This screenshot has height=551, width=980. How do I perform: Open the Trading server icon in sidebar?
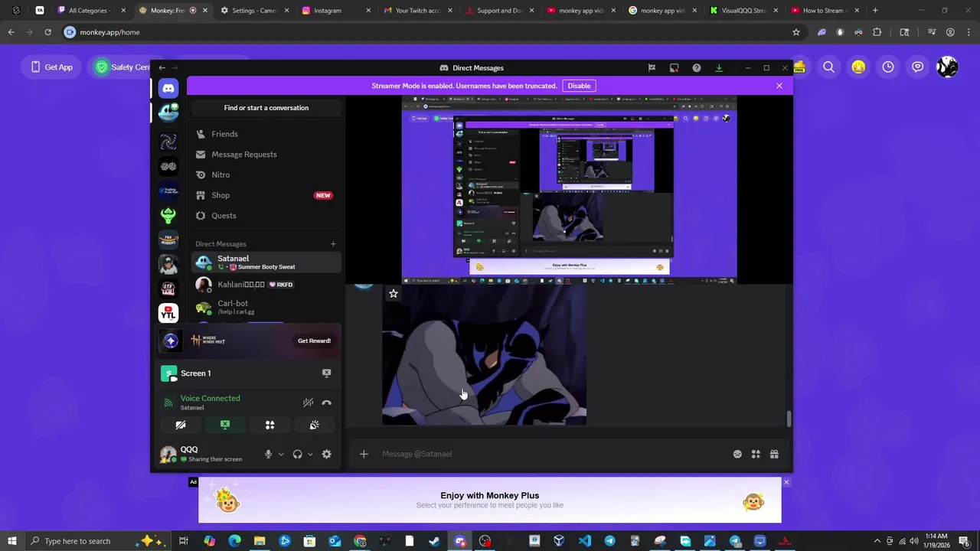tap(168, 191)
